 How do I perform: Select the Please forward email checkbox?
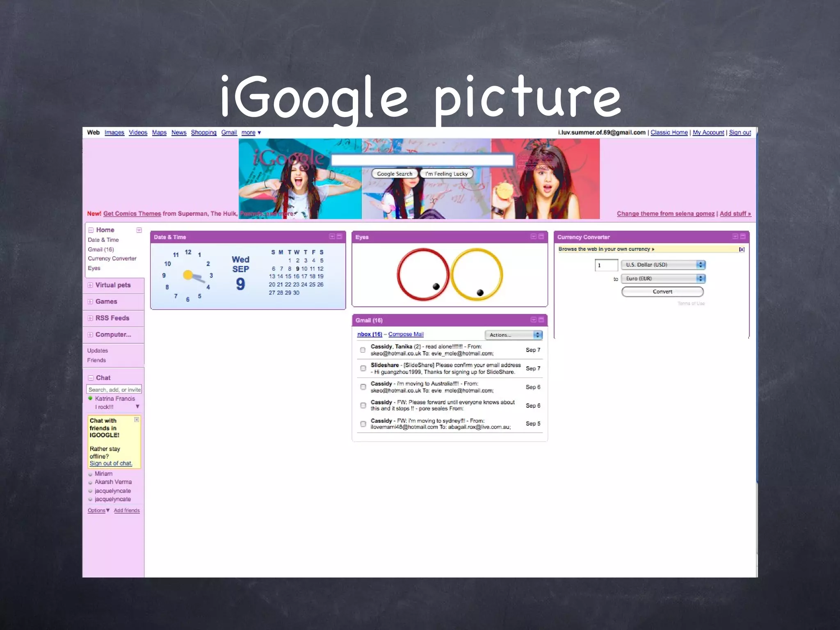pyautogui.click(x=363, y=405)
